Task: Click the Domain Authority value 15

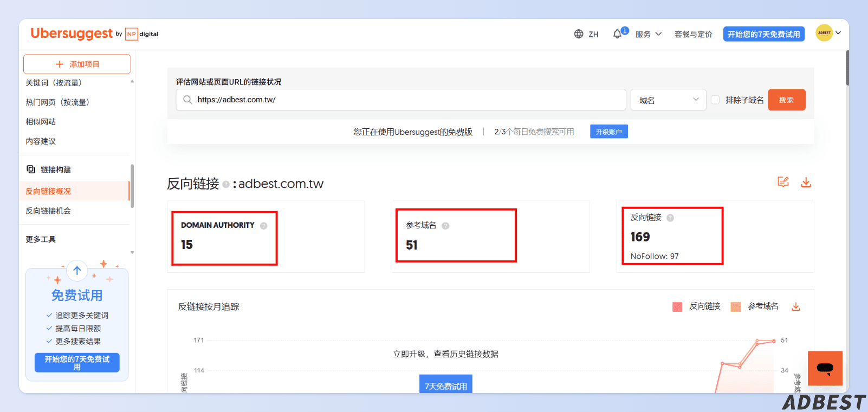Action: click(x=187, y=245)
